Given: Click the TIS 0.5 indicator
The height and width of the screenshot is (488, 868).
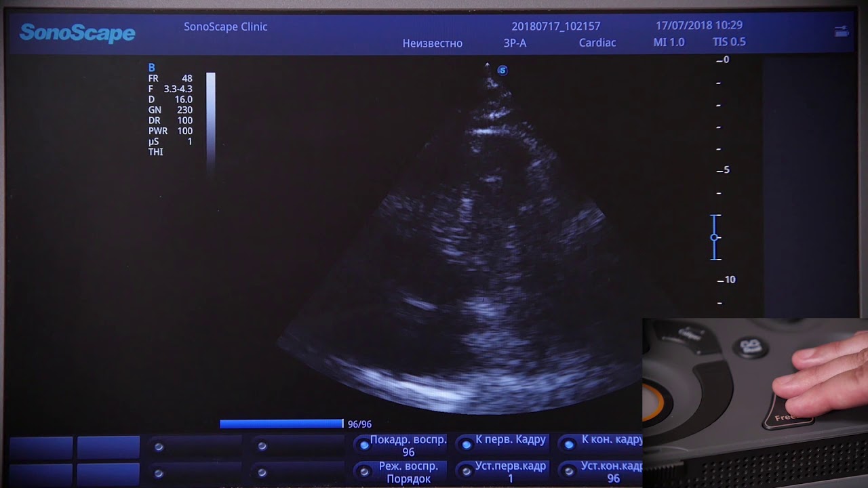Looking at the screenshot, I should [729, 42].
